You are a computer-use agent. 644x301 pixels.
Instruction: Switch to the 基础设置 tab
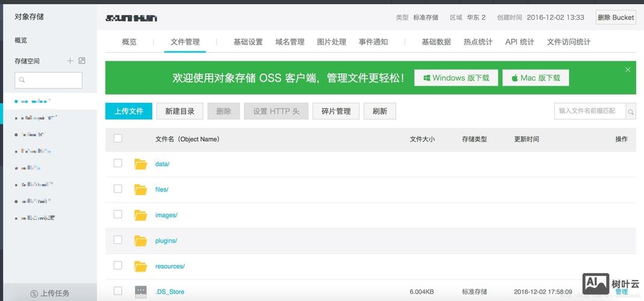pos(248,42)
